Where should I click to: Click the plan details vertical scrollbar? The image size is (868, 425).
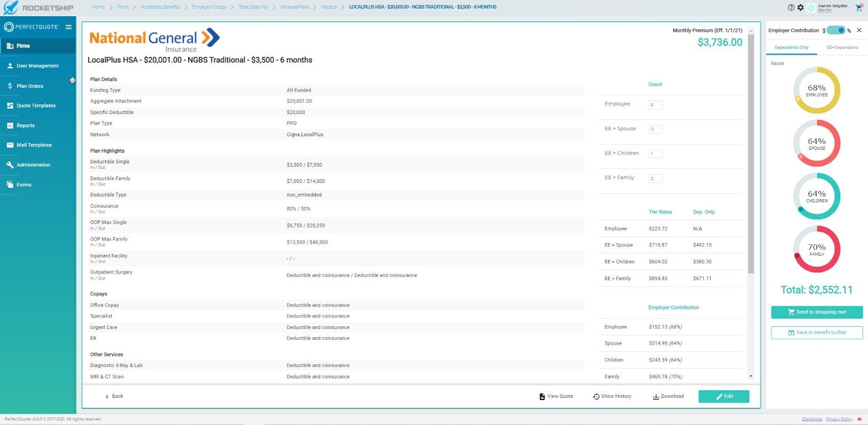click(x=751, y=154)
